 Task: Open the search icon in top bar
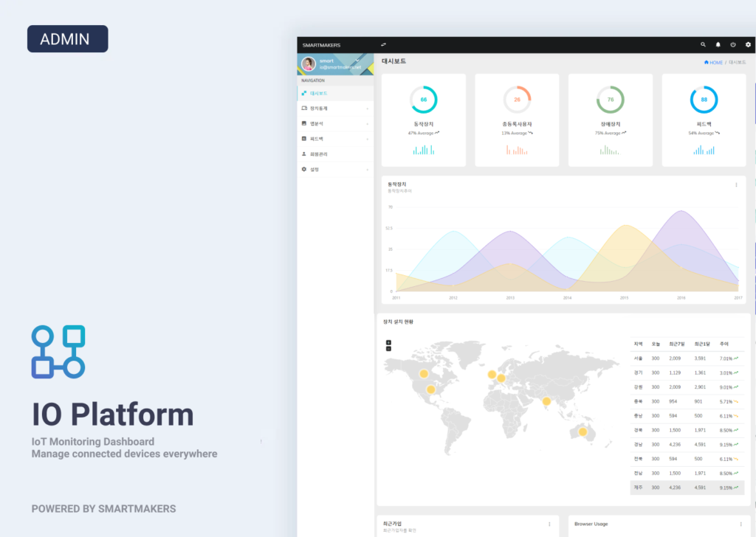(x=703, y=44)
